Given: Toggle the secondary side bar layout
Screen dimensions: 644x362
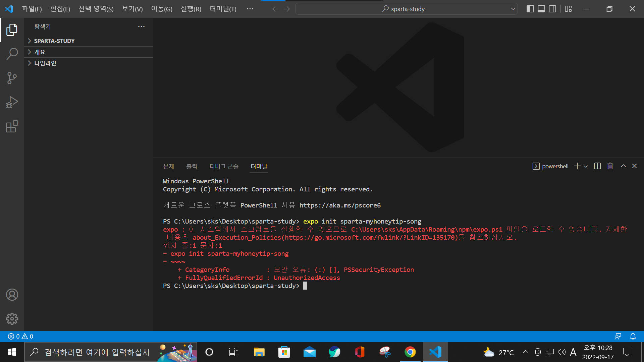Looking at the screenshot, I should [x=552, y=9].
